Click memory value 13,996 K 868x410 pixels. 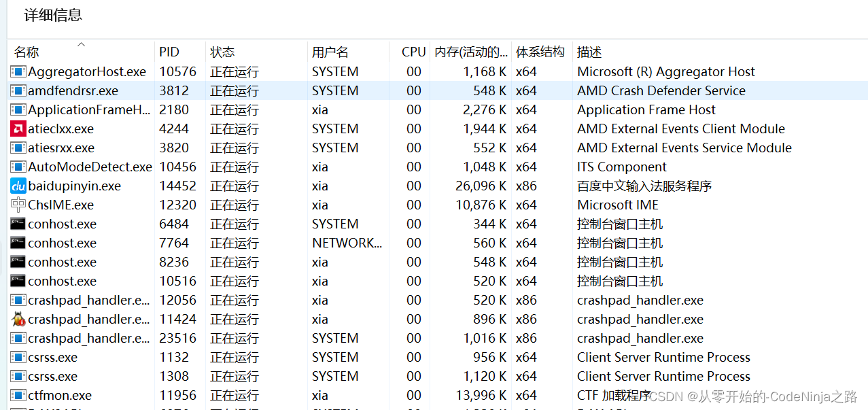pos(481,395)
